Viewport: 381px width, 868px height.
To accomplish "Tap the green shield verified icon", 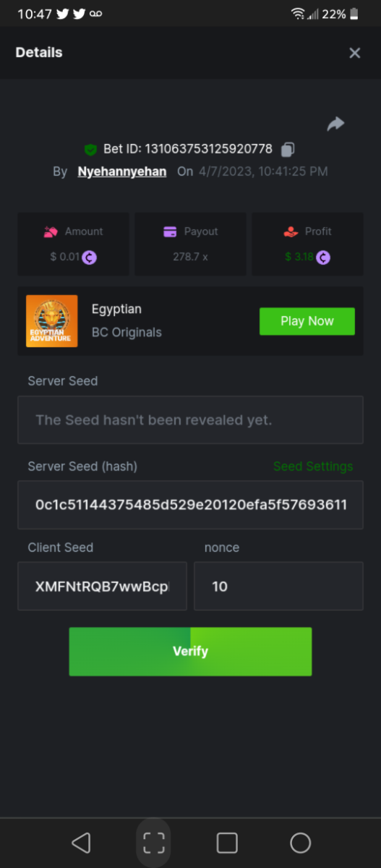I will click(x=90, y=150).
